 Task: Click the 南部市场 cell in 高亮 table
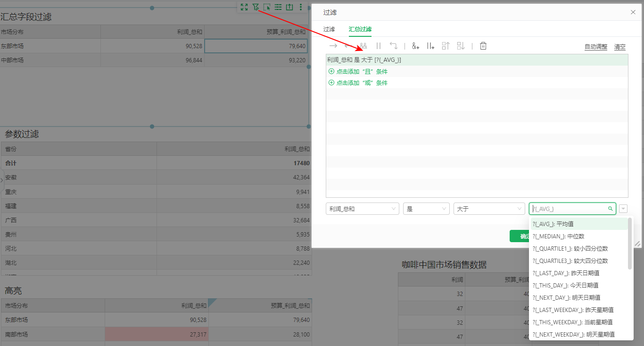tap(53, 334)
